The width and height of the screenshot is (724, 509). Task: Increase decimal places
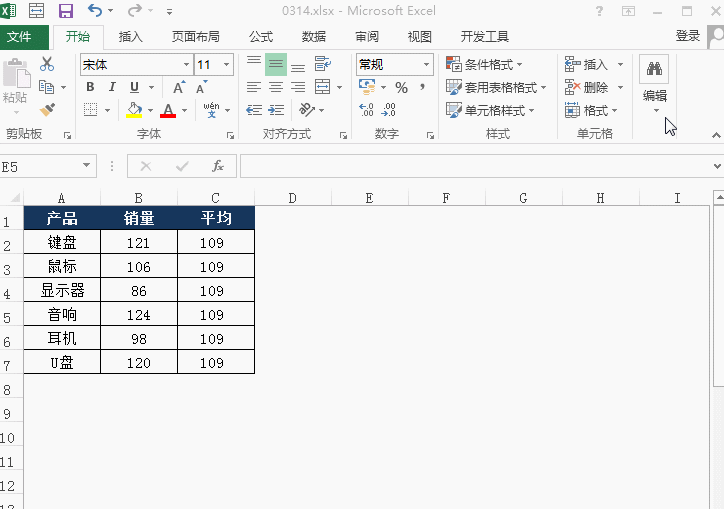[x=366, y=110]
